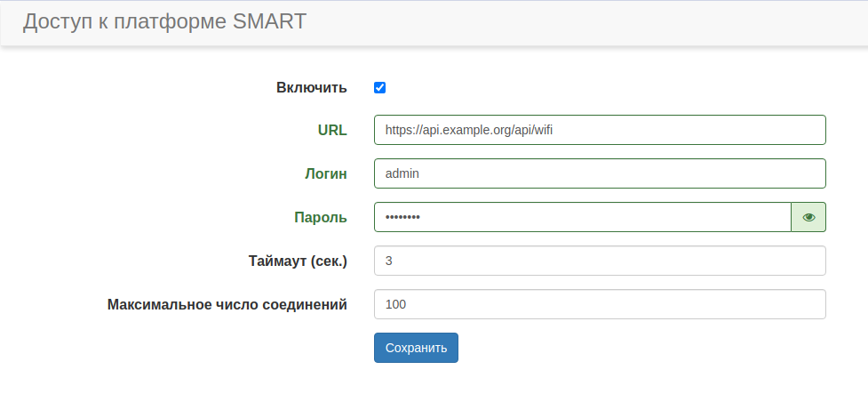Viewport: 868px width, 402px height.
Task: Click the timeout value "3"
Action: pos(389,261)
